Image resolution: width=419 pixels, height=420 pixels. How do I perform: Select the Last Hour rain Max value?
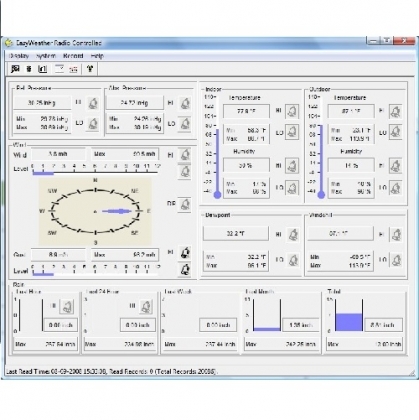pyautogui.click(x=45, y=344)
